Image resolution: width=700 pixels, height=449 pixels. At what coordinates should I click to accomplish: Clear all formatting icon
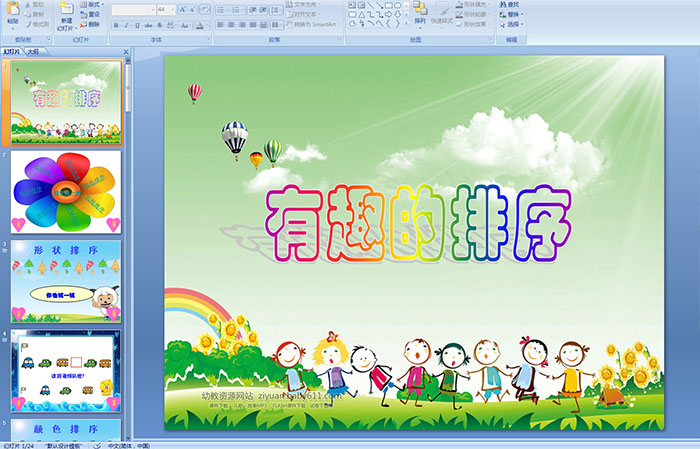pyautogui.click(x=205, y=10)
